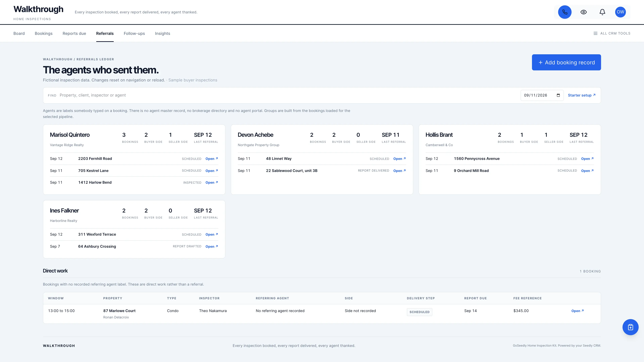
Task: Open the Reports due tab
Action: pos(74,34)
